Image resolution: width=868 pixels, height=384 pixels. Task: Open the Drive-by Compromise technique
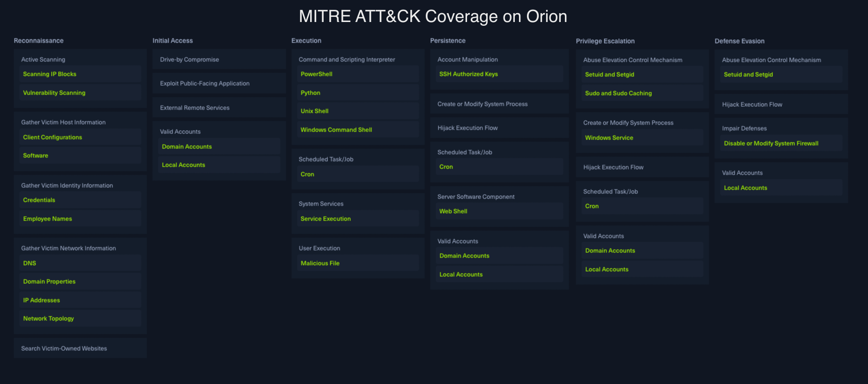point(189,59)
